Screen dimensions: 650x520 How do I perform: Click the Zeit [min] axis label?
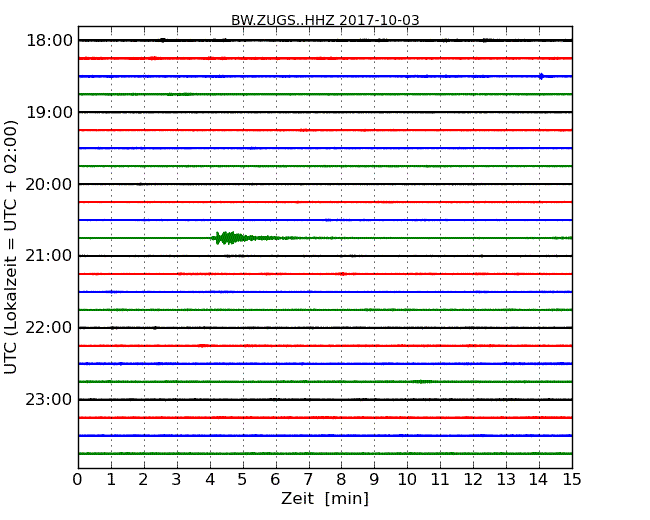click(x=325, y=498)
